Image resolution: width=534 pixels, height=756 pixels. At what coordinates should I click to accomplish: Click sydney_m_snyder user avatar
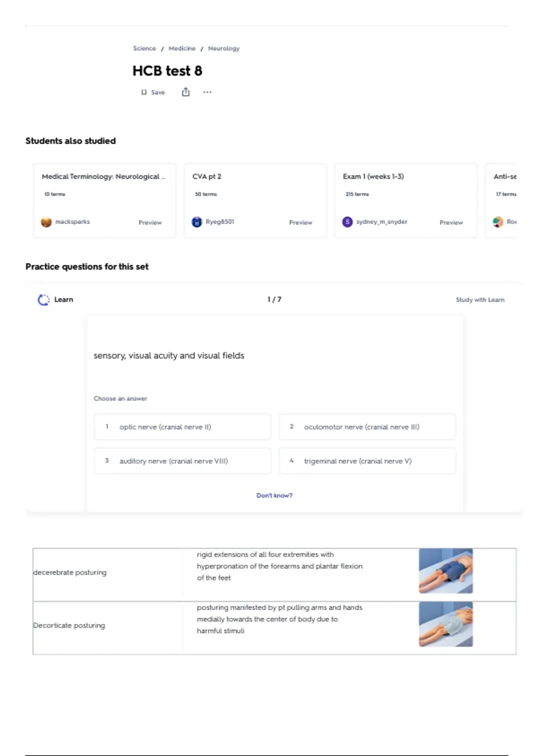347,222
